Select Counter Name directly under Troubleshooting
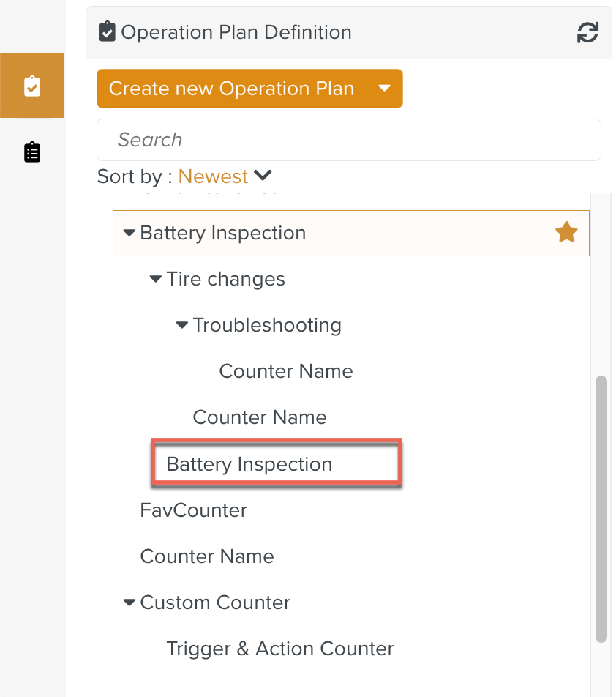Image resolution: width=616 pixels, height=697 pixels. pos(285,371)
